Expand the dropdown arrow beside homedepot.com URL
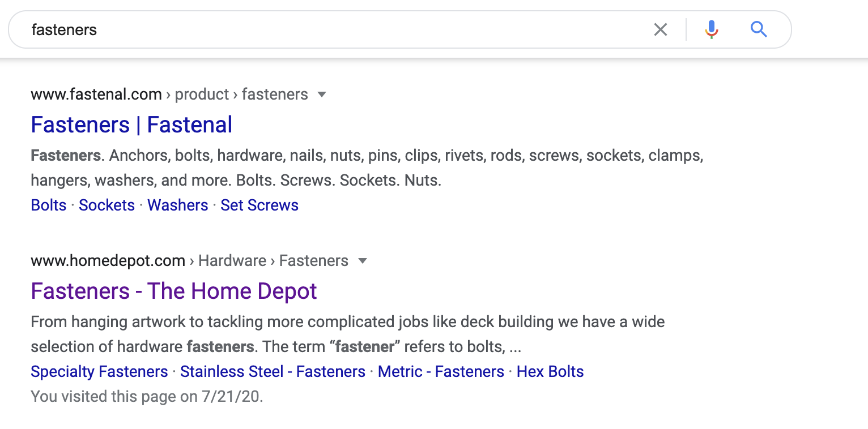868x429 pixels. click(363, 261)
